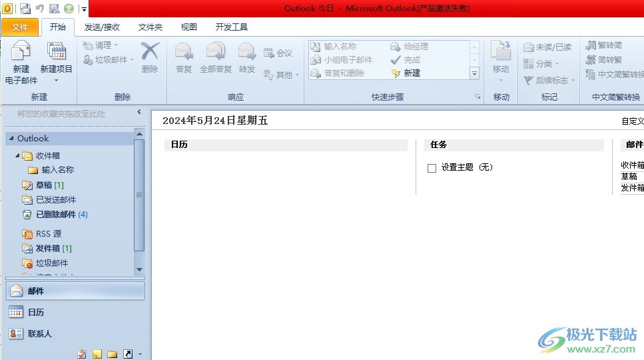
Task: Open the Notes icon in navigation bar
Action: [97, 354]
